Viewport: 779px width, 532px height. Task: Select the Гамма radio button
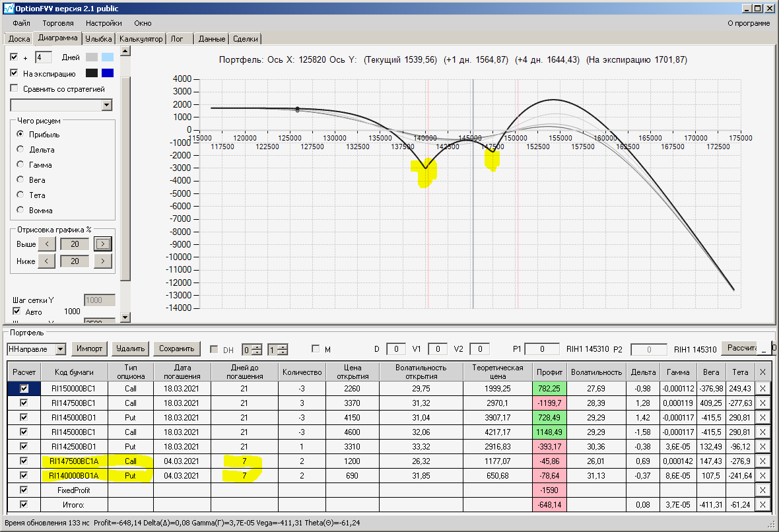pyautogui.click(x=20, y=164)
